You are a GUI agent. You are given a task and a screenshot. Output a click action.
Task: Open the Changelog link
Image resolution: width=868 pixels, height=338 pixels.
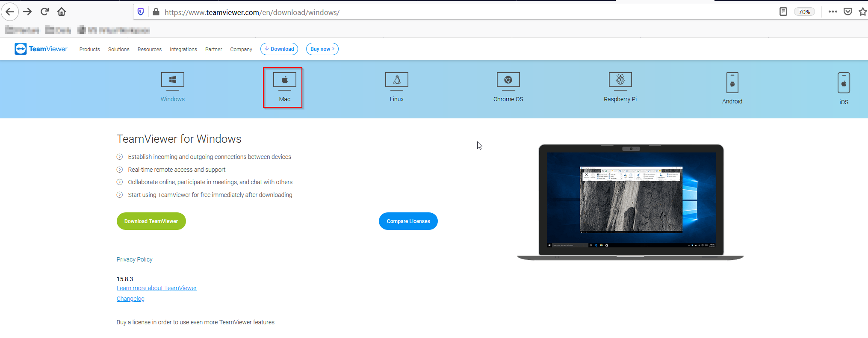pyautogui.click(x=130, y=299)
